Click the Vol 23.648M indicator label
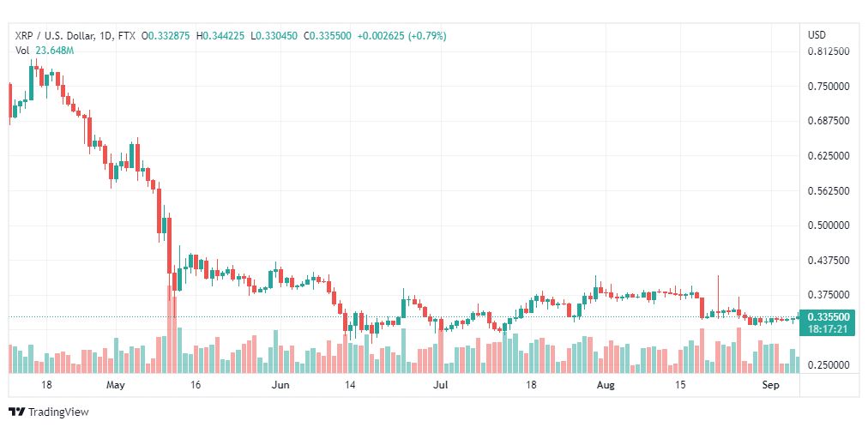 coord(45,51)
